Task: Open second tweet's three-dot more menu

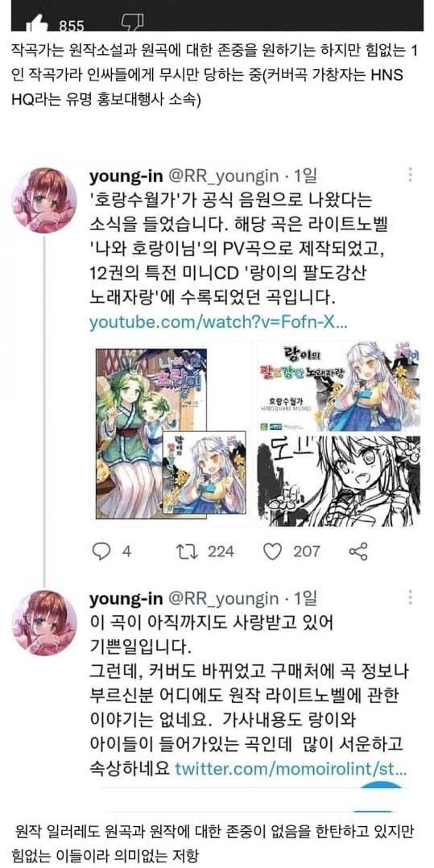Action: (x=410, y=597)
